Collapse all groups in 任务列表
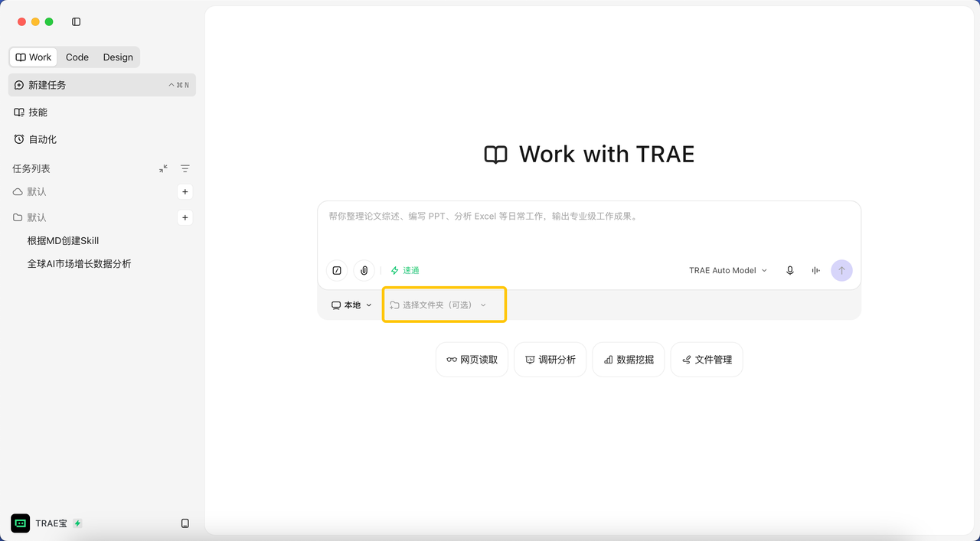The image size is (980, 541). click(x=163, y=168)
